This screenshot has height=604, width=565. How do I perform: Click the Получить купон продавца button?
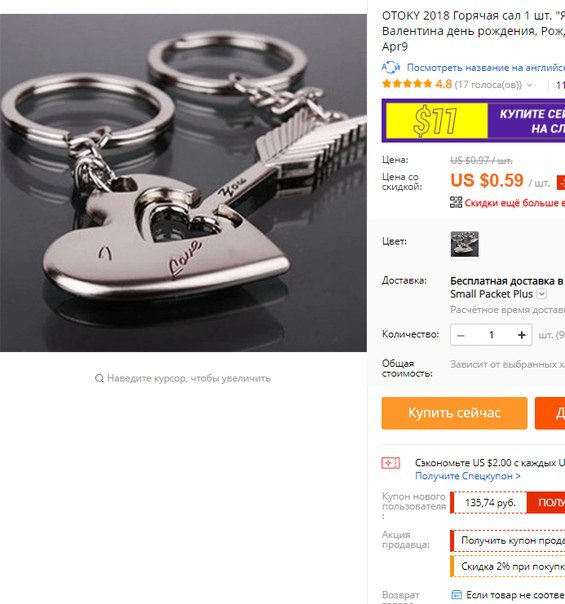point(508,541)
